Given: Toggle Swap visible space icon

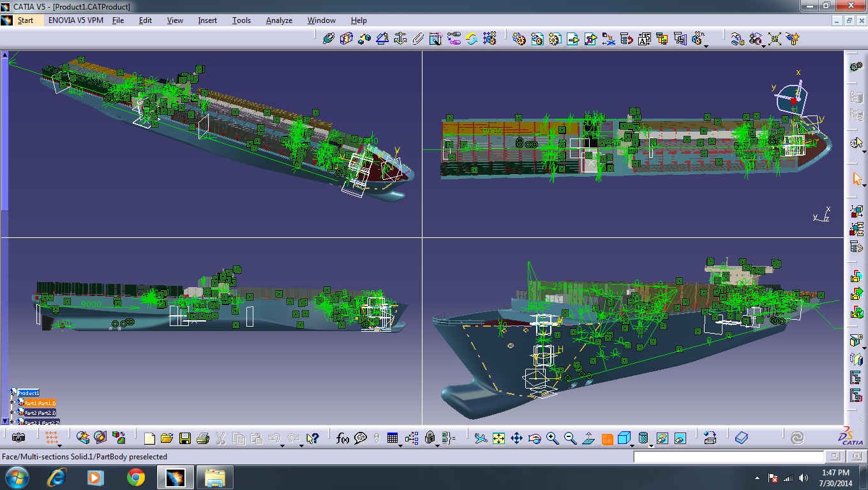Looking at the screenshot, I should pyautogui.click(x=680, y=438).
